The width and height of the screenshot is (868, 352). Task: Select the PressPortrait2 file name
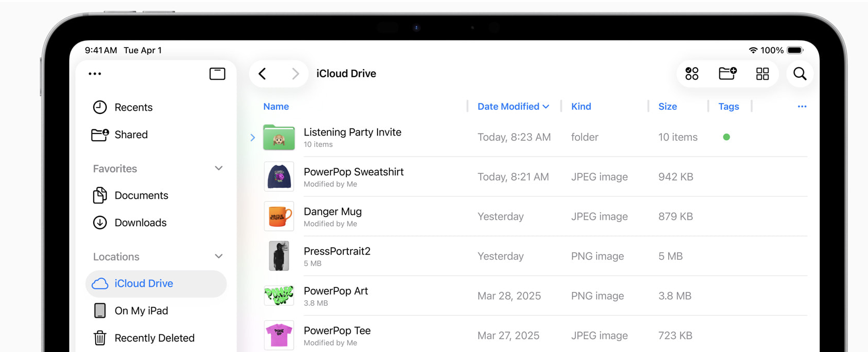click(337, 251)
